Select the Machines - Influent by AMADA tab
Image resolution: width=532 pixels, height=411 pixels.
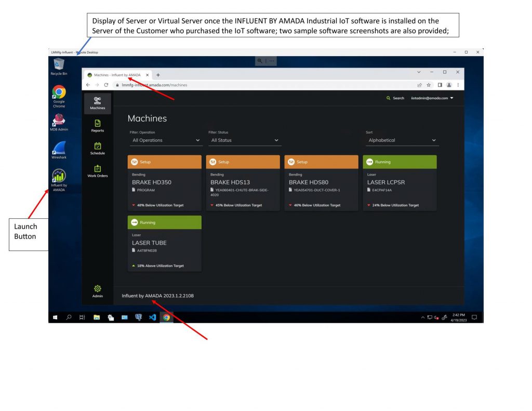tap(117, 75)
